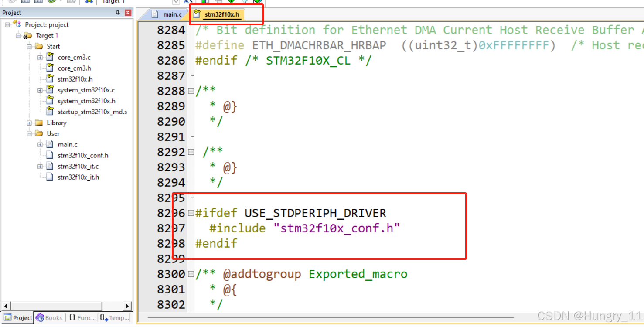Click the core_cm3.c locked file icon
Screen dimensions: 644x327
50,57
